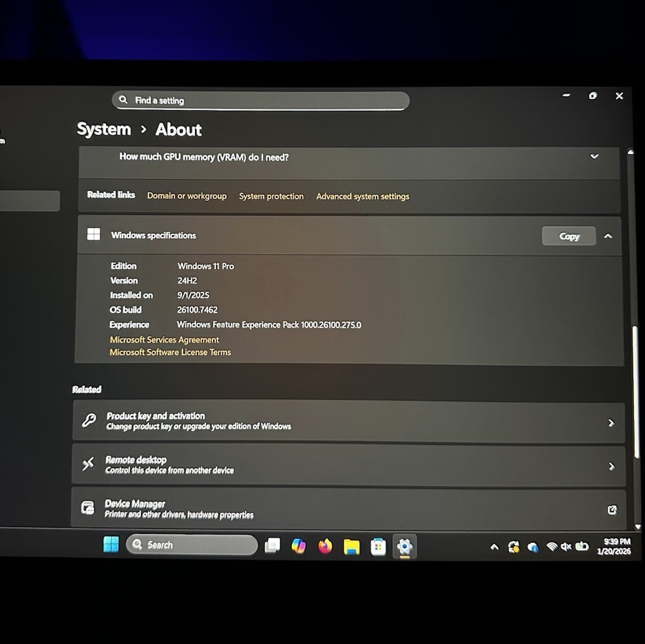Click the Related section heading
The image size is (645, 644).
pos(87,389)
